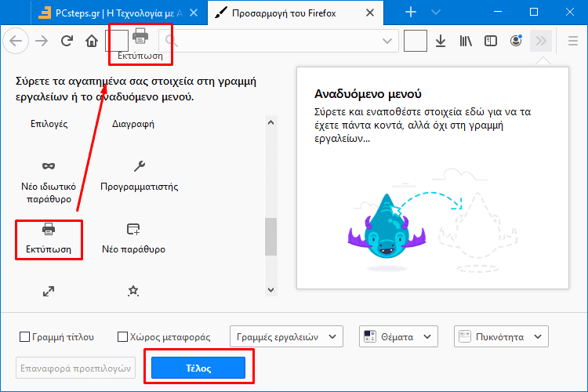Select the PCsteps.gr tab
The width and height of the screenshot is (588, 392).
[x=118, y=13]
